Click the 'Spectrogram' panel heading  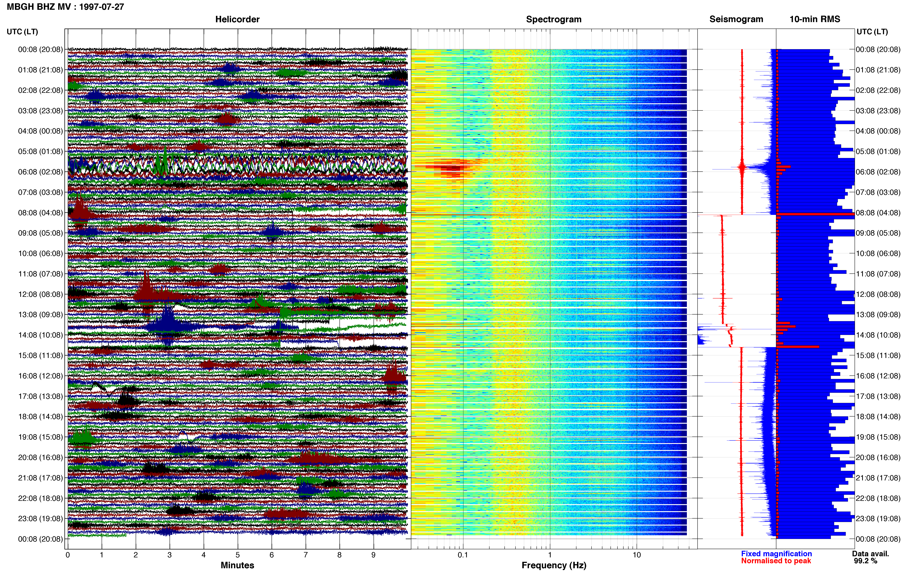(554, 20)
